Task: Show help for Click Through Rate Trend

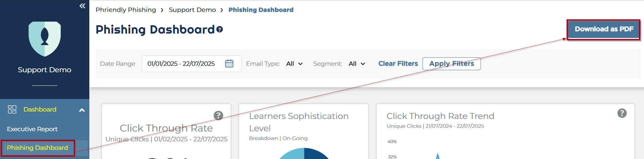Action: click(x=622, y=113)
